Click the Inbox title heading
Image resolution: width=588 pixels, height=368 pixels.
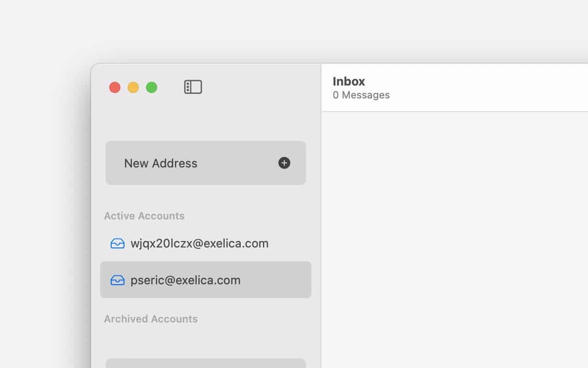coord(349,81)
